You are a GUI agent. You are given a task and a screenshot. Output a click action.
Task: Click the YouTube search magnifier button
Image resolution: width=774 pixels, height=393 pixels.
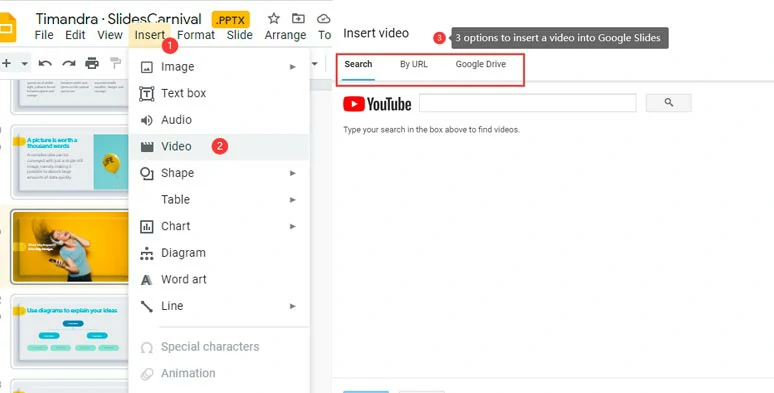coord(668,103)
